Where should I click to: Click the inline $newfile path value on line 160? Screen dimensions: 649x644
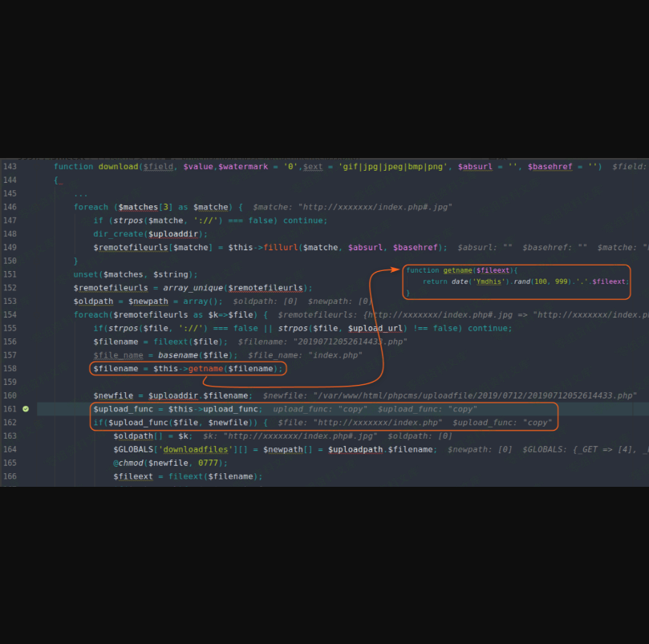477,395
